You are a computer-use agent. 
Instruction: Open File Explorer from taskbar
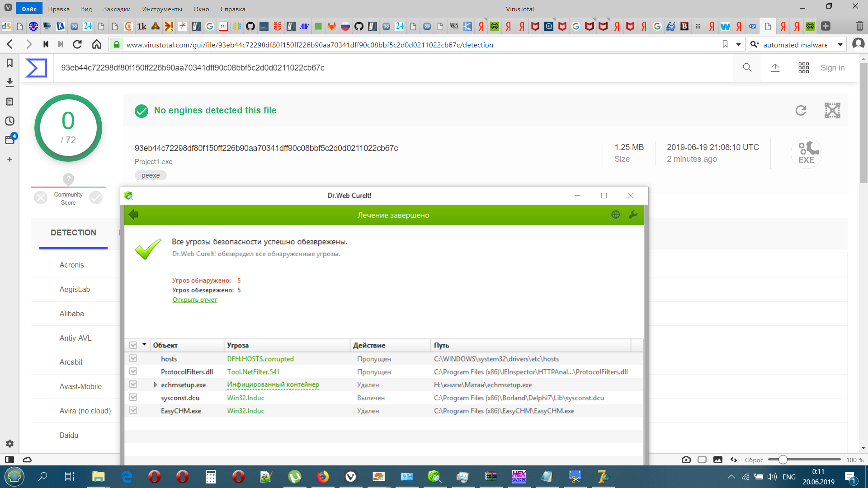(98, 477)
